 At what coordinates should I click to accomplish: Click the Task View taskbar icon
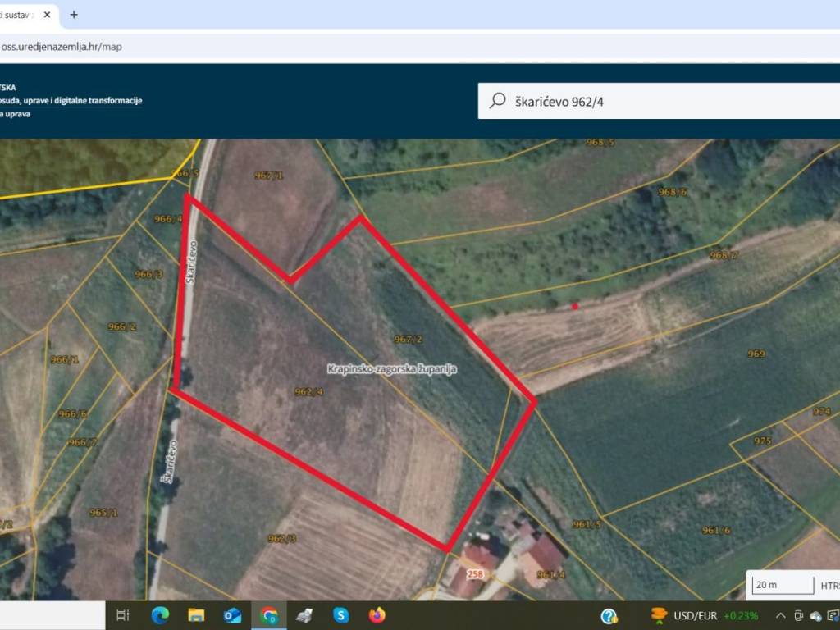point(123,615)
